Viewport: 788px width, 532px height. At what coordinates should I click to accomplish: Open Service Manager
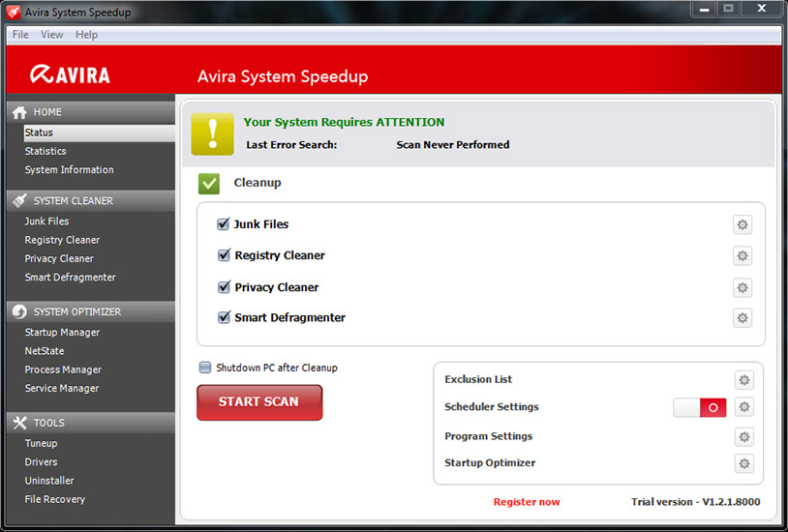pyautogui.click(x=62, y=388)
